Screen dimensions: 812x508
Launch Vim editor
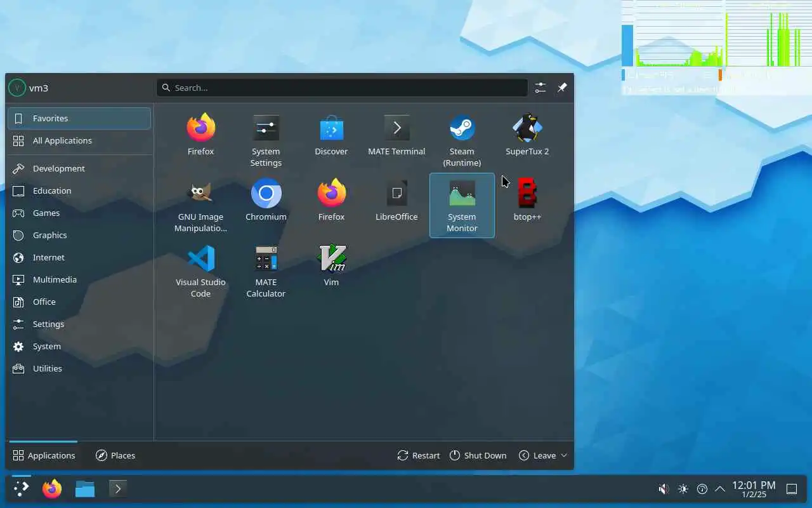pyautogui.click(x=331, y=265)
